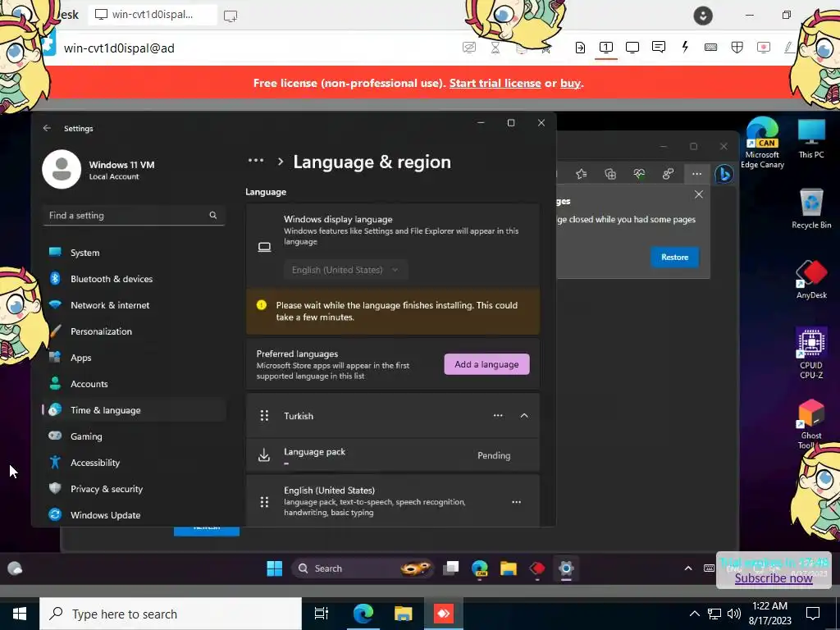The image size is (840, 630).
Task: Open English (United States) more options
Action: click(517, 502)
